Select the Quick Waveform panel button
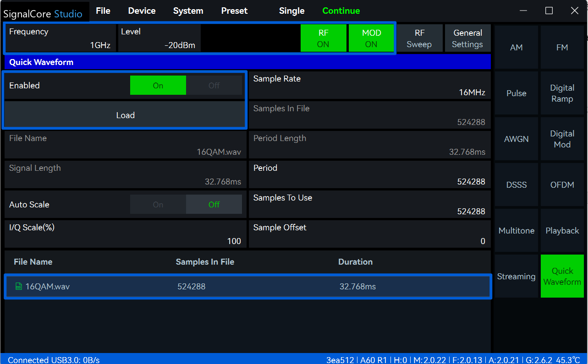The height and width of the screenshot is (364, 588). 562,276
